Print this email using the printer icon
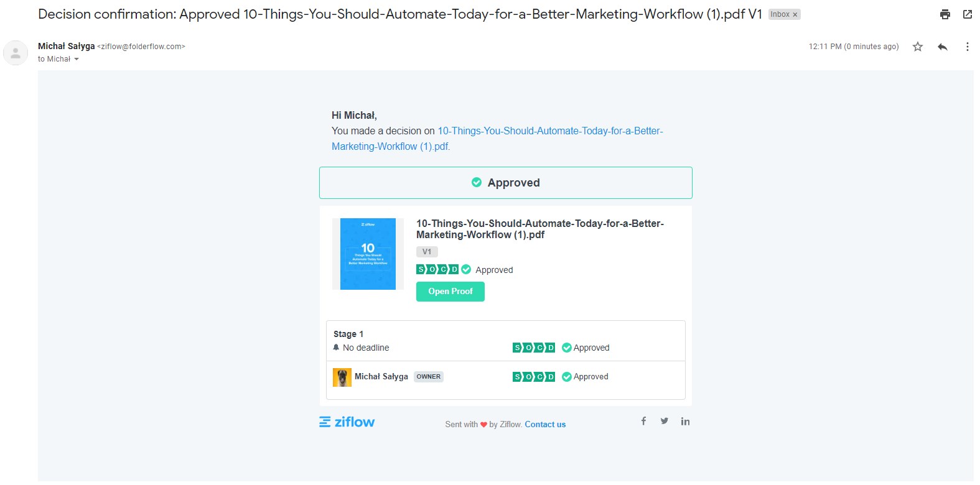 coord(945,14)
